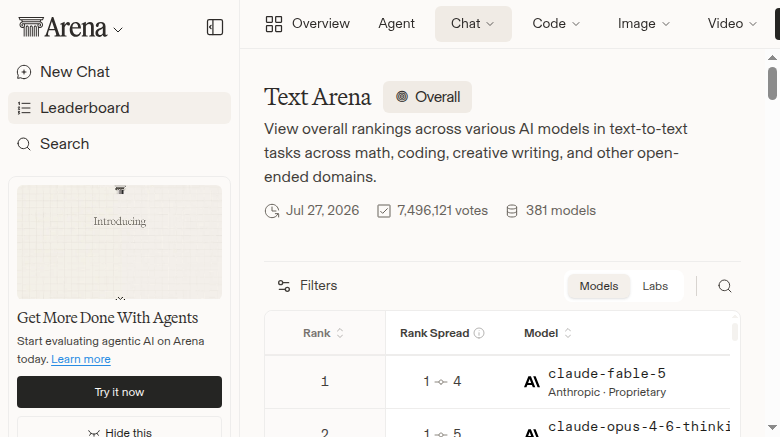Open the Video tab dropdown

(x=732, y=24)
